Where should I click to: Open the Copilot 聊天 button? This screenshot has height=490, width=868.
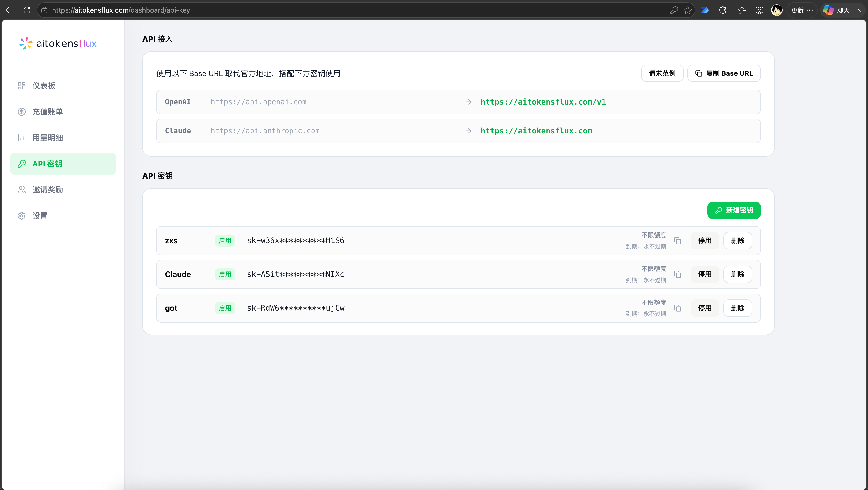point(836,10)
